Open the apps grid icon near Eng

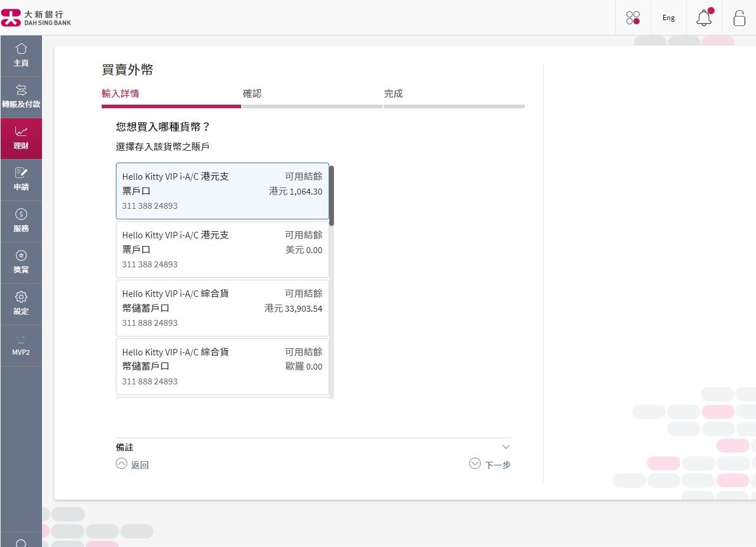coord(633,18)
